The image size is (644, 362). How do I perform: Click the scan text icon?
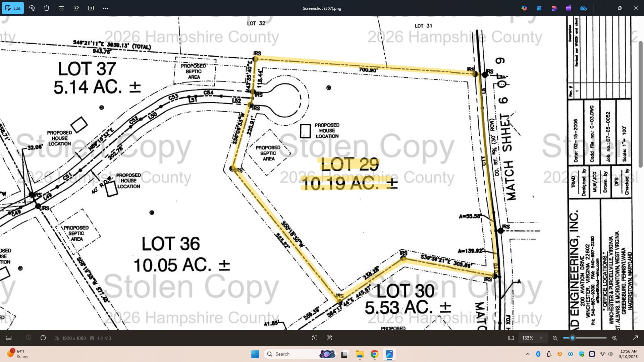tap(329, 338)
